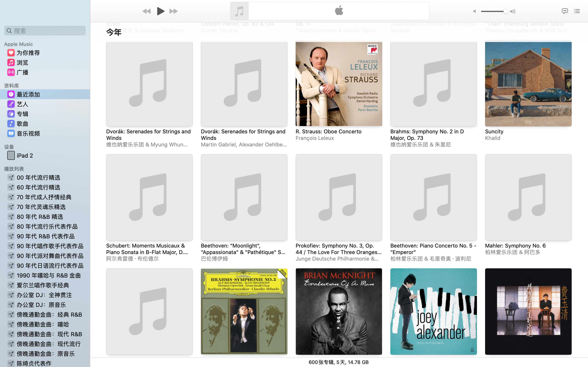Select the iPad 2 device
This screenshot has width=588, height=367.
tap(24, 156)
